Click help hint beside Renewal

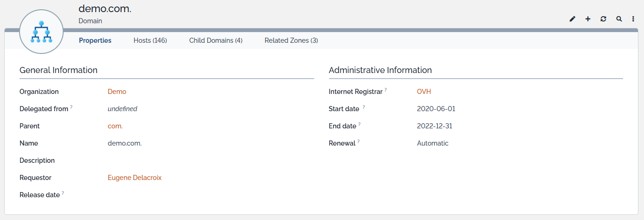[359, 142]
